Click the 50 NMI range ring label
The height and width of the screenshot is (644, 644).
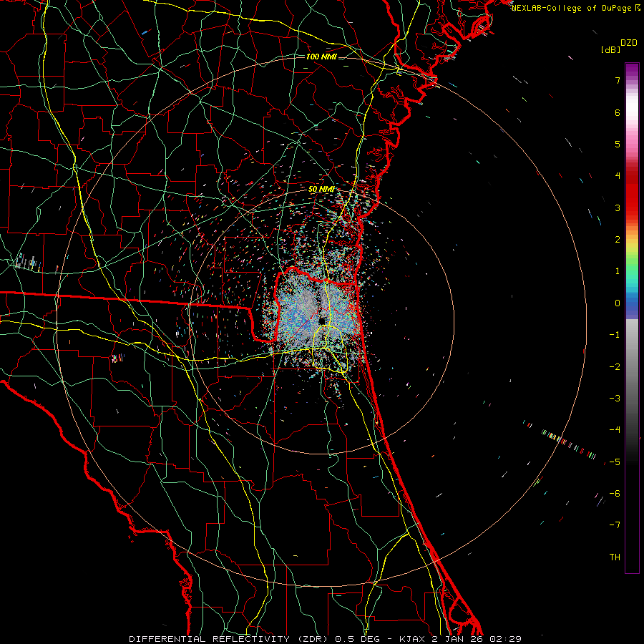321,190
